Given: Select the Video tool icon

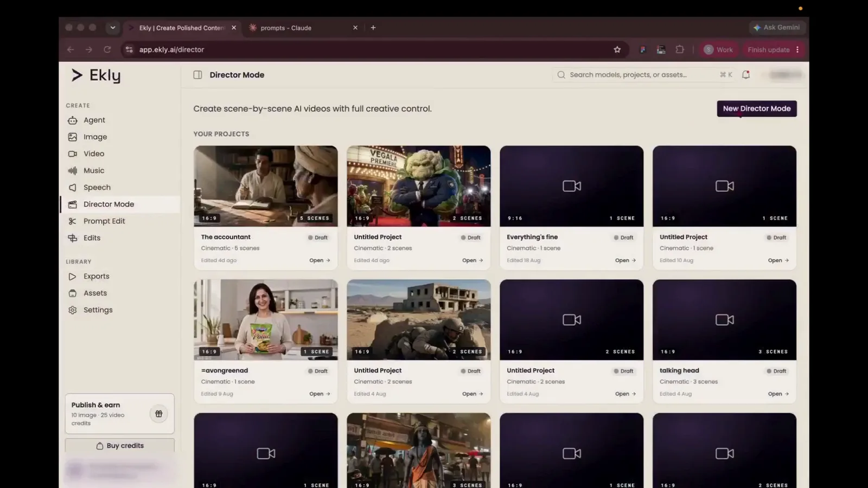Looking at the screenshot, I should point(73,153).
